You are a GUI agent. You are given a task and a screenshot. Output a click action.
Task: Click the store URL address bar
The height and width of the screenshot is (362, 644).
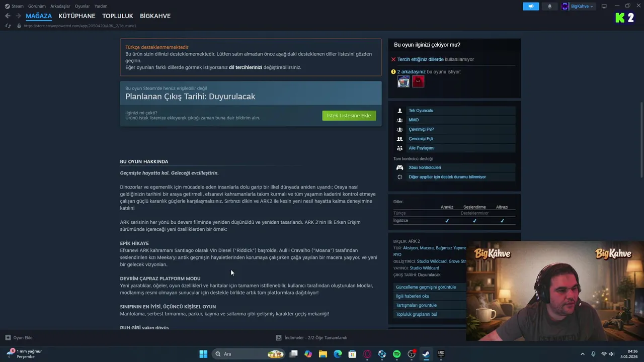tap(79, 26)
